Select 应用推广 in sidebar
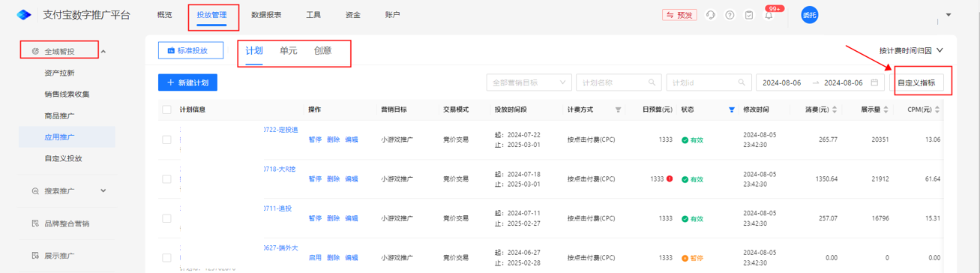This screenshot has height=273, width=980. (x=59, y=137)
